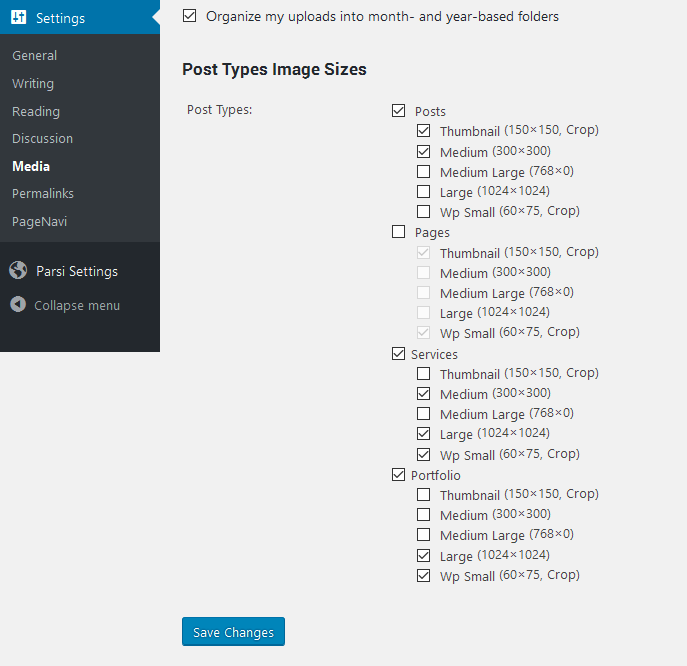
Task: Click the Collapse menu arrow icon
Action: (18, 305)
